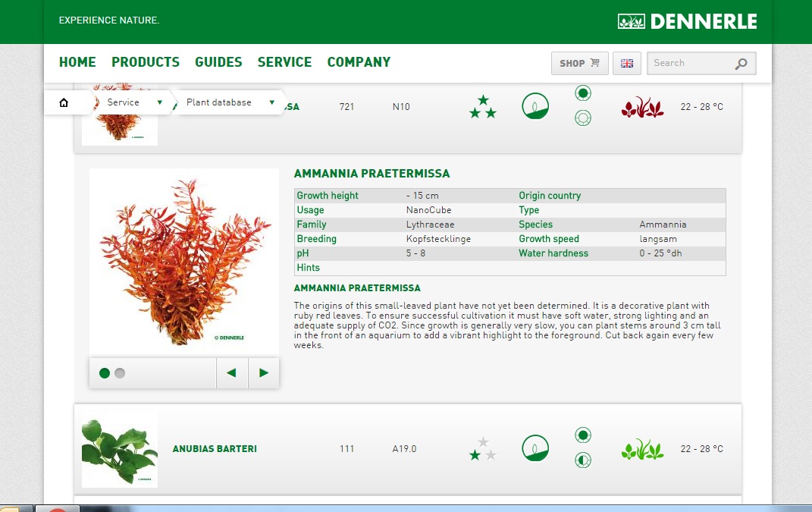Viewport: 812px width, 512px height.
Task: Select the first image dot indicator
Action: [x=105, y=373]
